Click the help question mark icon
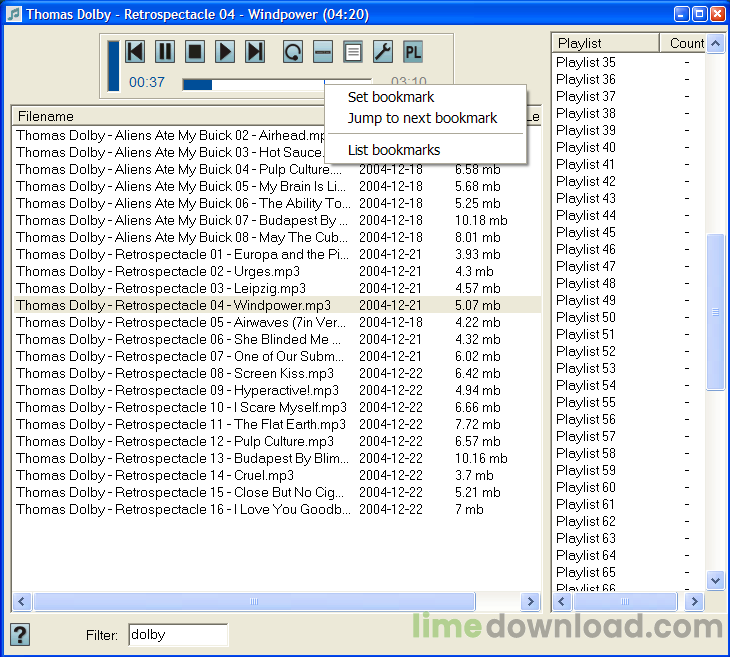730x657 pixels. click(20, 634)
